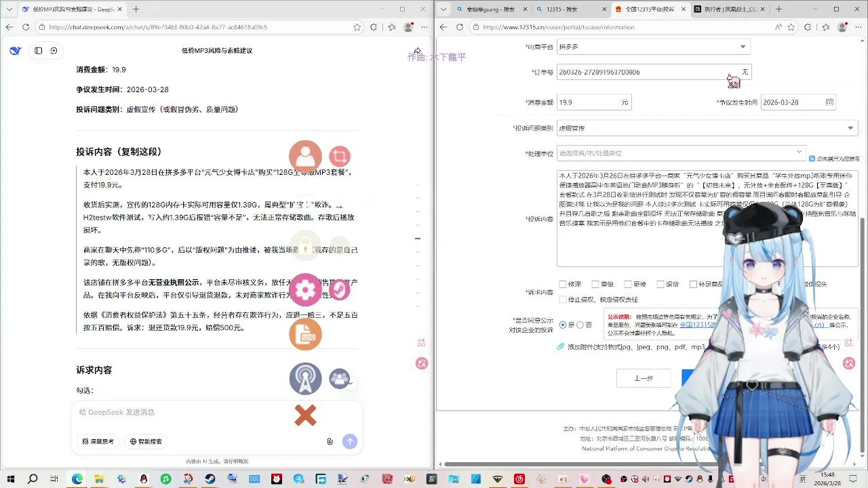
Task: Open Steam from the taskbar
Action: [210, 479]
